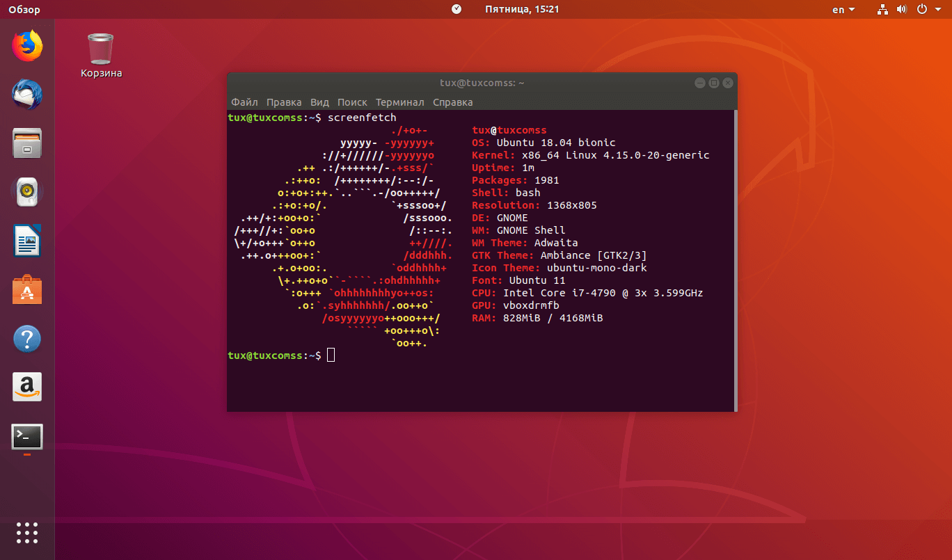952x560 pixels.
Task: Open LibreOffice Writer from dock
Action: pyautogui.click(x=27, y=241)
